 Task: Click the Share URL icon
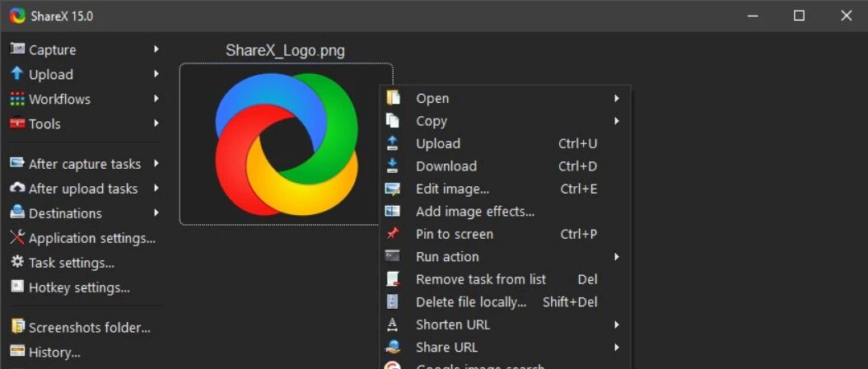click(x=393, y=348)
